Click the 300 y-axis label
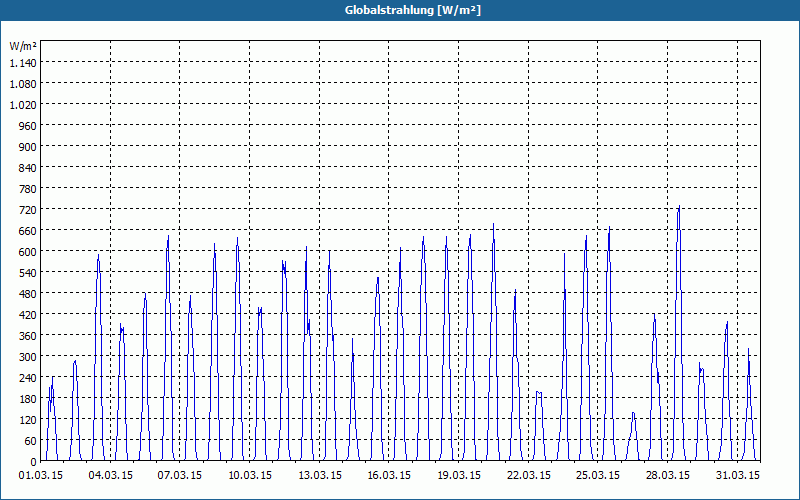Screen dimensions: 800x500 click(x=28, y=357)
